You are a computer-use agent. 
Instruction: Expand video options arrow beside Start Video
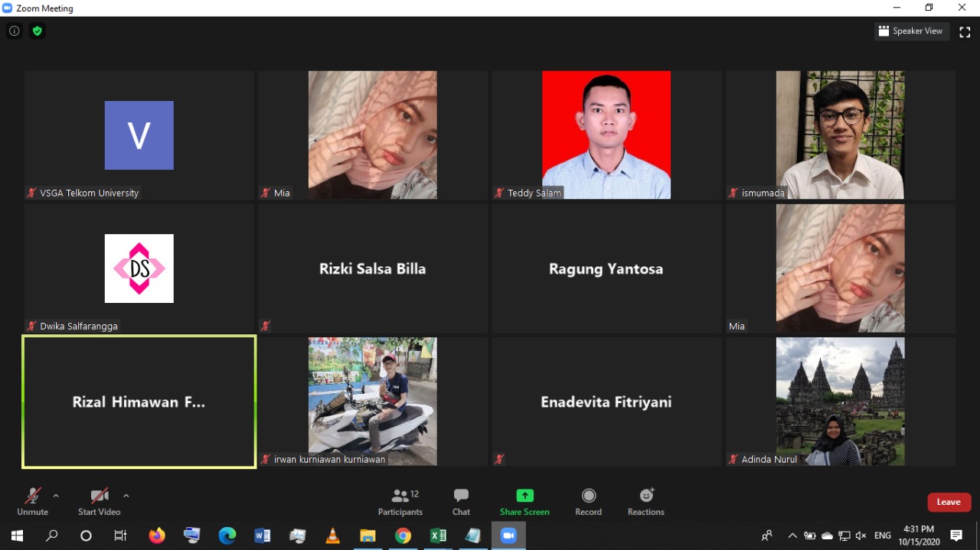coord(126,496)
